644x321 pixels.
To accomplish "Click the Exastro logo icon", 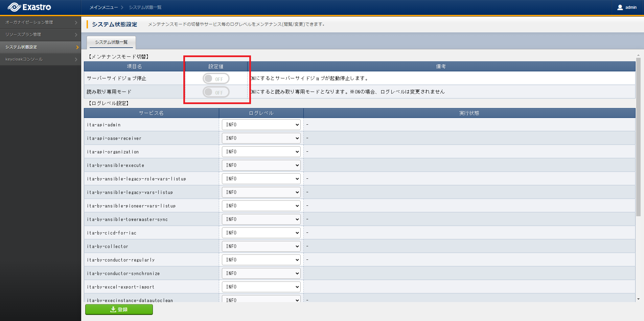I will tap(14, 7).
